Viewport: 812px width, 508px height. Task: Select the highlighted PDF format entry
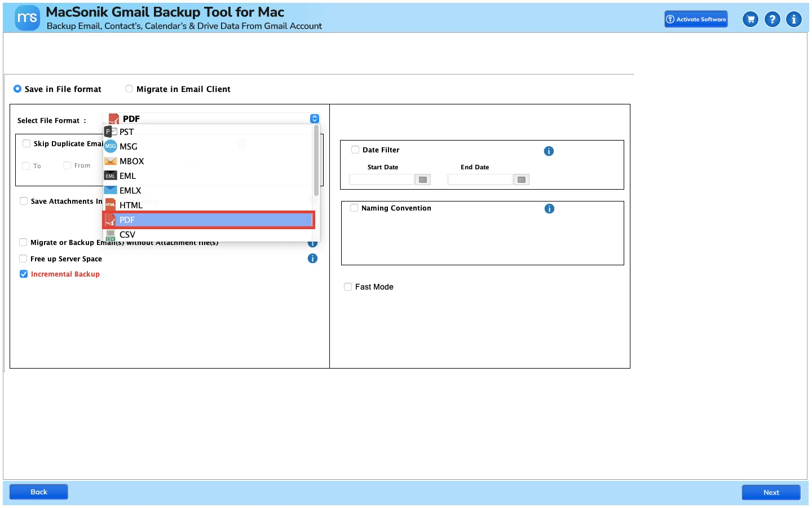[208, 220]
